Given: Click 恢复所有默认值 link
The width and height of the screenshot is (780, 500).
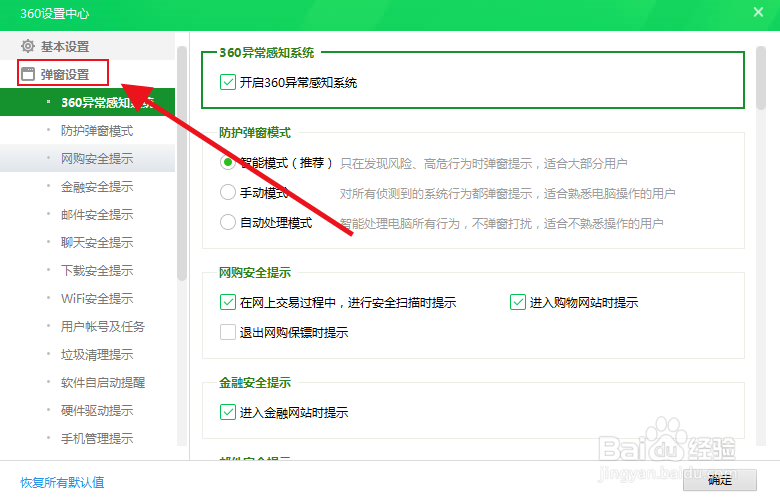Looking at the screenshot, I should (x=62, y=482).
